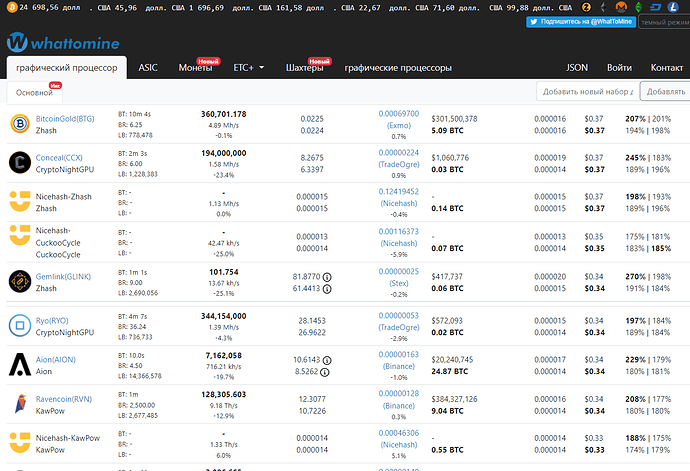Click the 24.87 BTC volume value
Screen dimensions: 690x471
[x=450, y=371]
